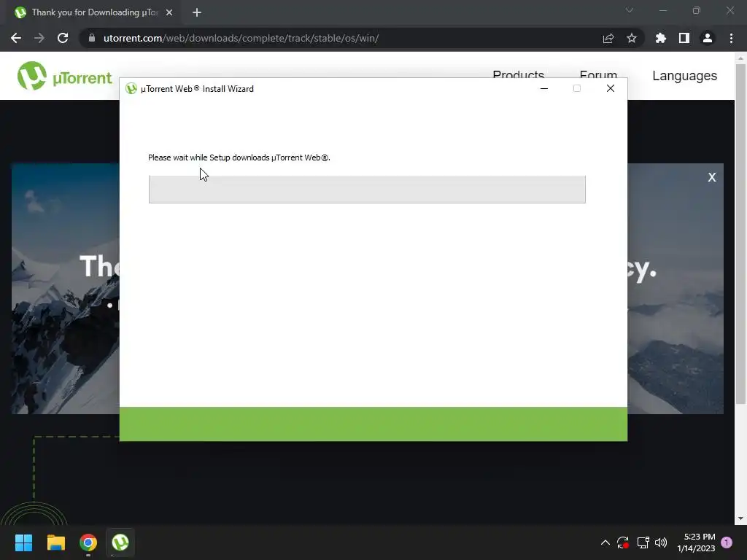This screenshot has height=560, width=747.
Task: Show hidden system tray icons
Action: pos(605,542)
